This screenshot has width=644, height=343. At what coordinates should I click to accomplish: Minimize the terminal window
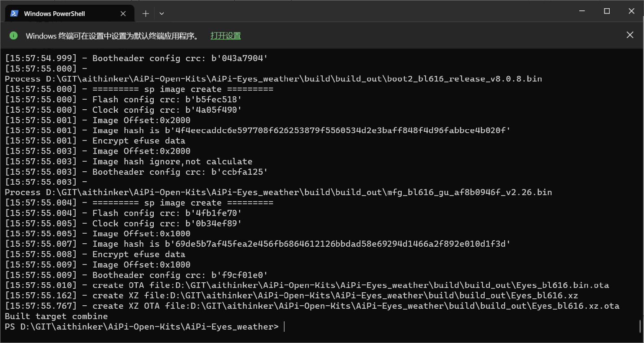[583, 11]
